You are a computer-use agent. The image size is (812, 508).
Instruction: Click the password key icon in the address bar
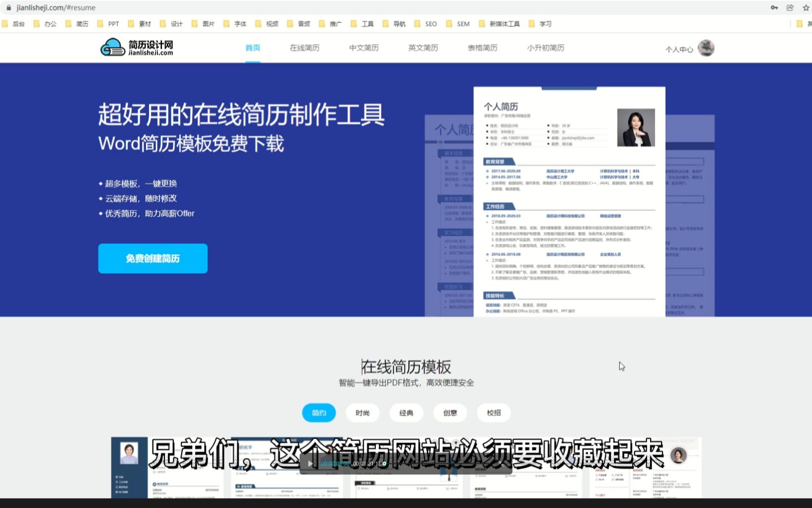pos(774,7)
